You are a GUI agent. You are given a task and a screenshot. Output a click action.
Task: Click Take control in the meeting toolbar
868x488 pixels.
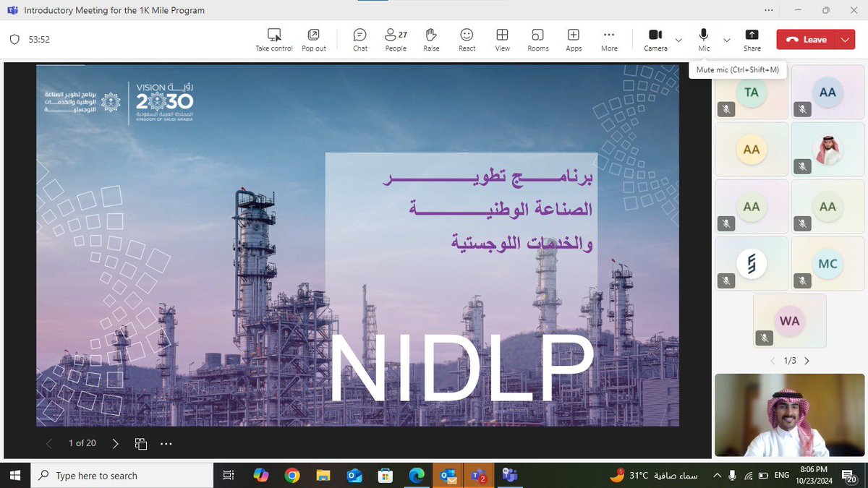(274, 40)
